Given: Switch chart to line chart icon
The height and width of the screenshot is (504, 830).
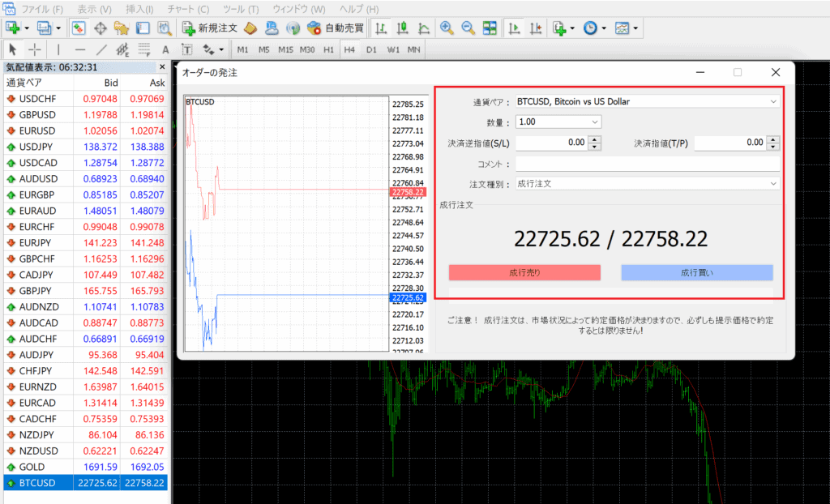Looking at the screenshot, I should [x=424, y=28].
